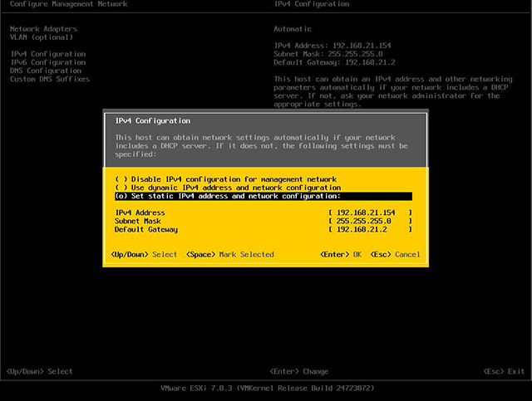
Task: Click the Default Gateway input field
Action: point(370,229)
